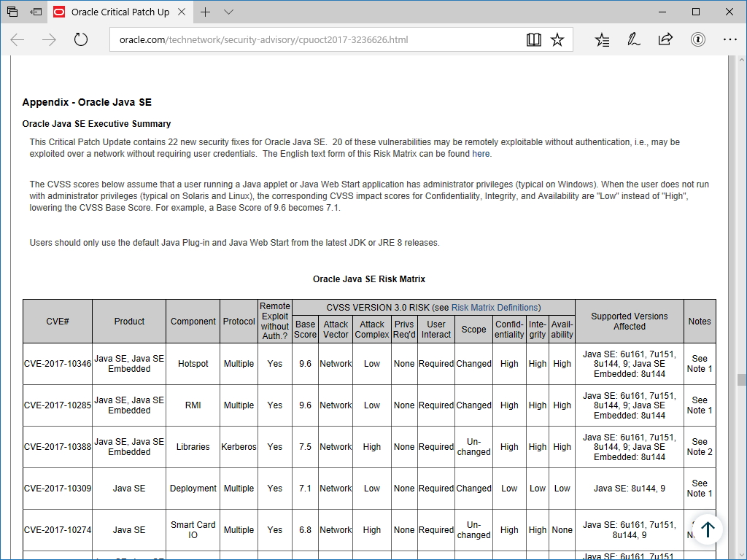Add this page to favorites
Image resolution: width=747 pixels, height=560 pixels.
coord(557,39)
